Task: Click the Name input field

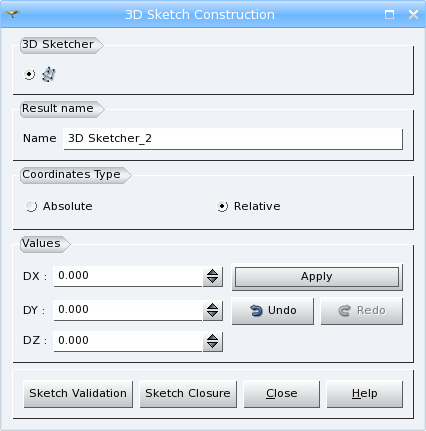Action: [233, 138]
